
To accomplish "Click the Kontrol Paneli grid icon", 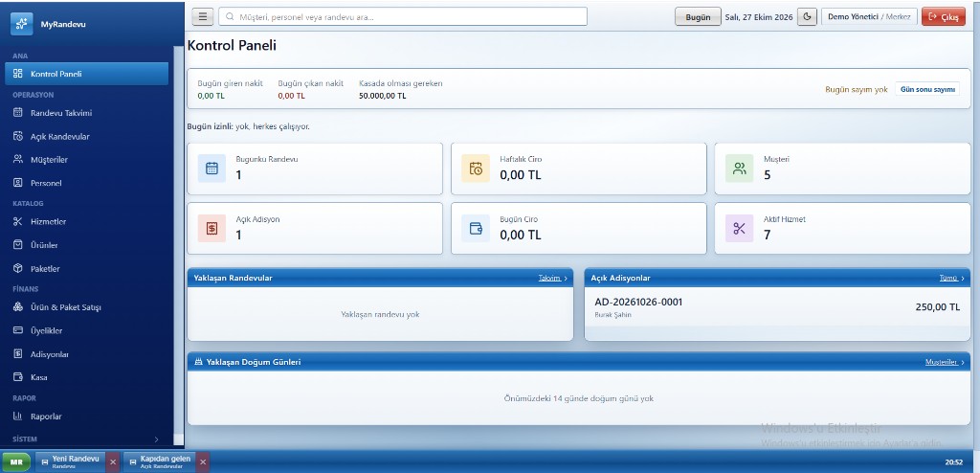I will click(x=17, y=74).
